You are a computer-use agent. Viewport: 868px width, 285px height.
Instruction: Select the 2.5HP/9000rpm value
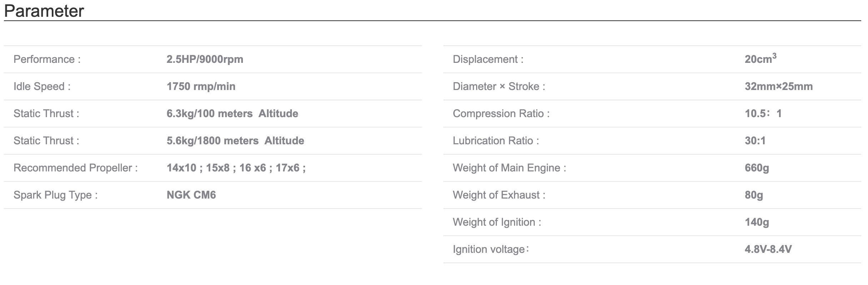coord(205,59)
